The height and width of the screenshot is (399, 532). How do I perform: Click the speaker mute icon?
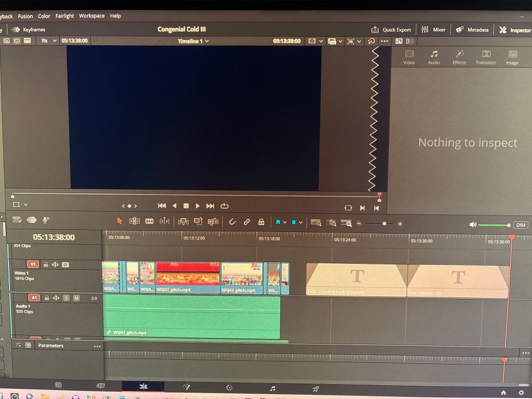click(x=472, y=225)
